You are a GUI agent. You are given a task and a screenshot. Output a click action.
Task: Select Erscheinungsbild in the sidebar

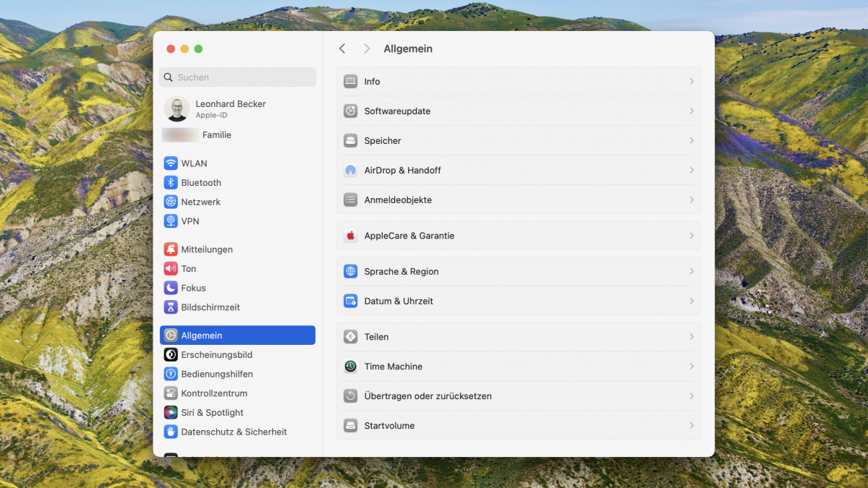click(216, 355)
